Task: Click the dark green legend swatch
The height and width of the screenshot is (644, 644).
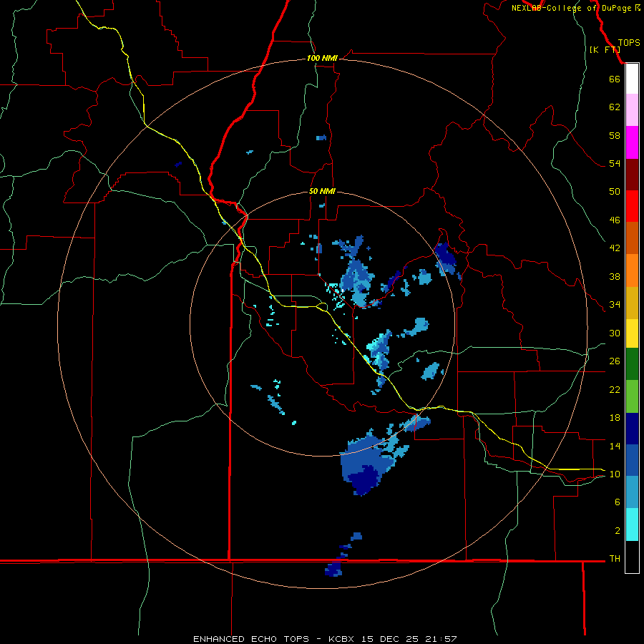Action: [632, 364]
